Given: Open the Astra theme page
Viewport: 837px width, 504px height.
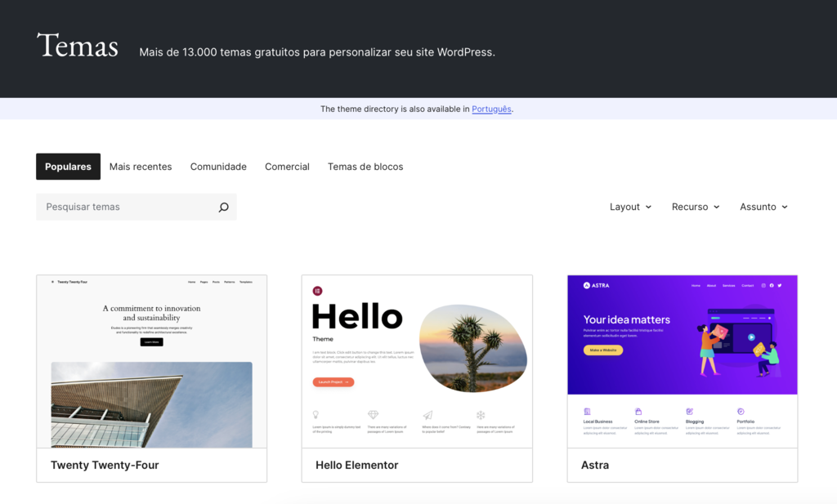Looking at the screenshot, I should (594, 465).
